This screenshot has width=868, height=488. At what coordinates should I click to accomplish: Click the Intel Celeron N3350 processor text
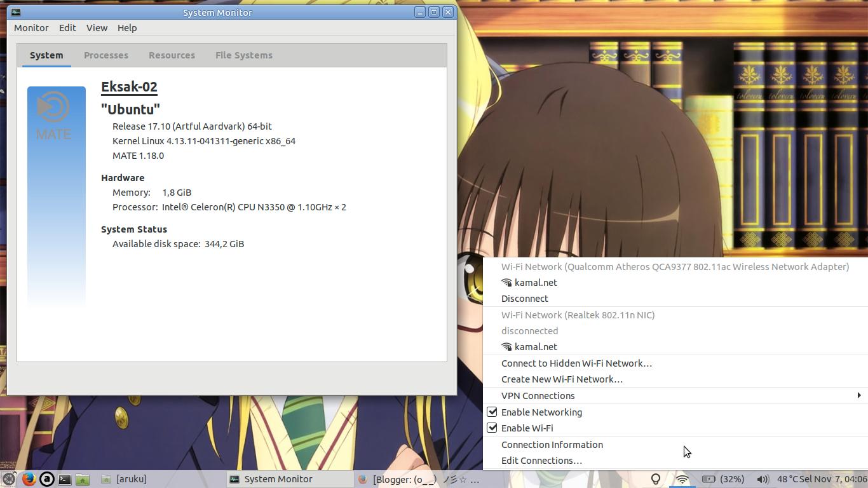coord(254,207)
